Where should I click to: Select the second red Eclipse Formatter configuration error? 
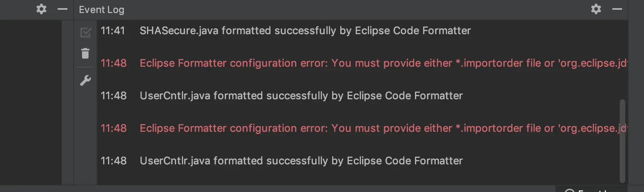383,129
